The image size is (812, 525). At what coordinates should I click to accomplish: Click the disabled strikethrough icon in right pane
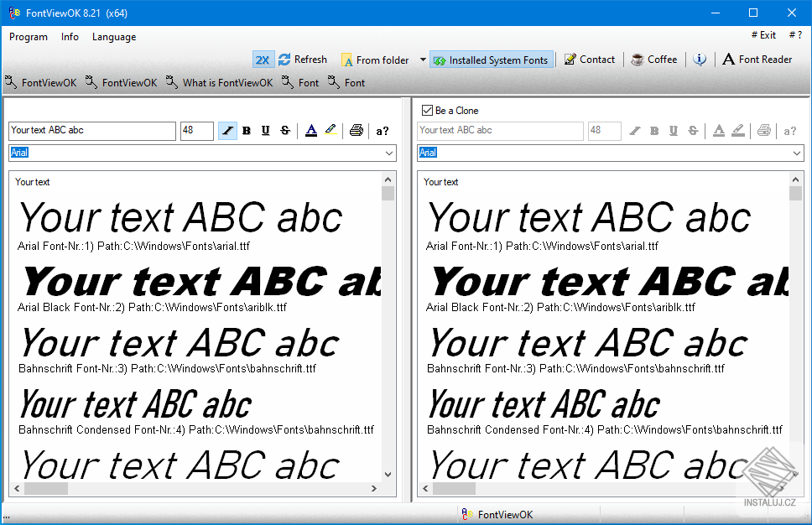tap(693, 131)
